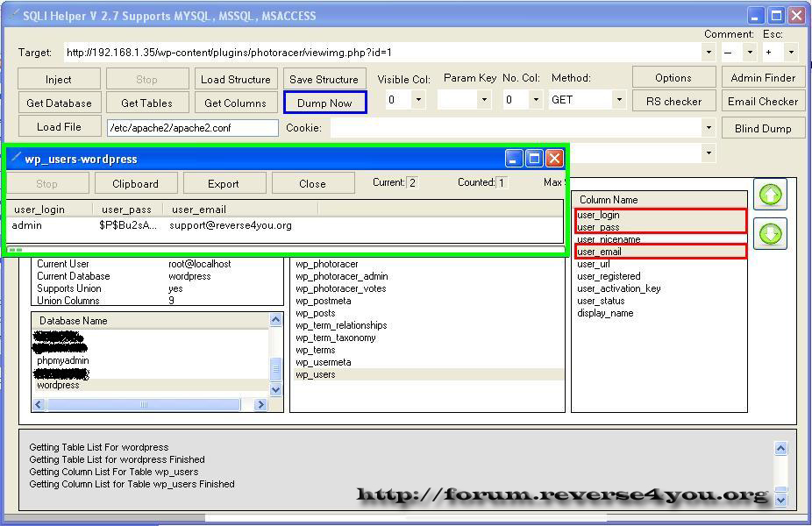Open Email Checker

click(763, 102)
